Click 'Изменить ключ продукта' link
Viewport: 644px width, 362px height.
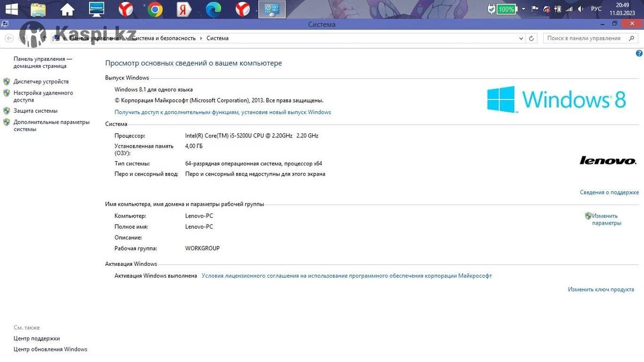pyautogui.click(x=601, y=289)
